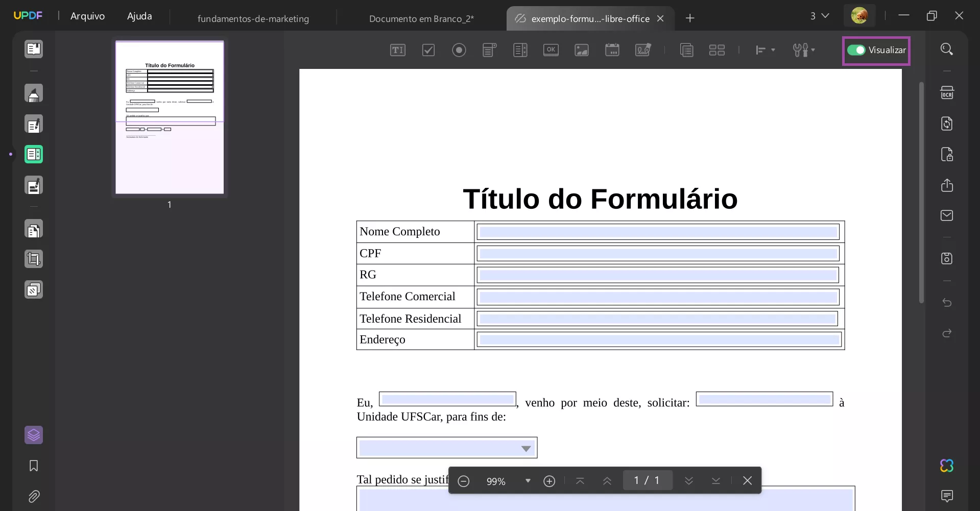
Task: Disable the Visualizar preview toggle
Action: pos(855,50)
